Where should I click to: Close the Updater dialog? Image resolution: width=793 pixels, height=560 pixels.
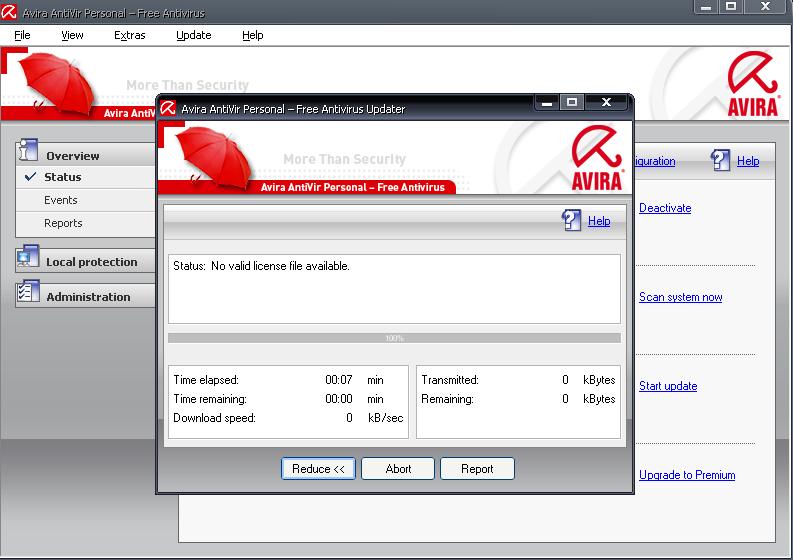pyautogui.click(x=606, y=103)
